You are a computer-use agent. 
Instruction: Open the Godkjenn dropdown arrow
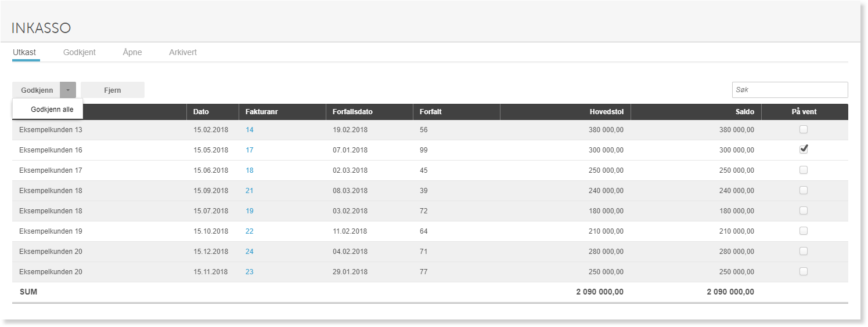(x=68, y=90)
